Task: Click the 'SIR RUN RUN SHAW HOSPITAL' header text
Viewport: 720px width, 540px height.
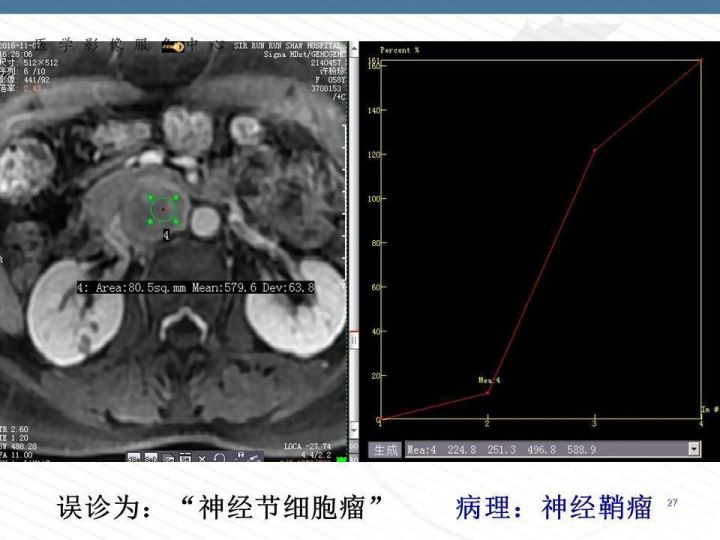Action: [287, 45]
